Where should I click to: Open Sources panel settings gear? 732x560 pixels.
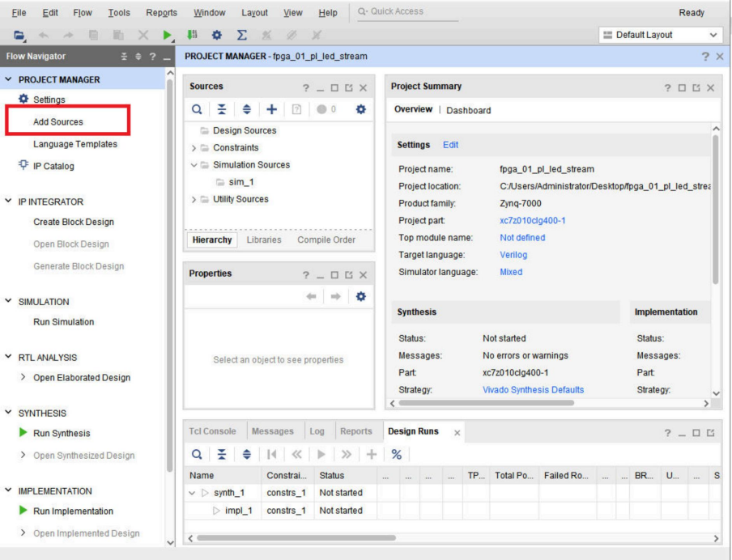tap(361, 108)
